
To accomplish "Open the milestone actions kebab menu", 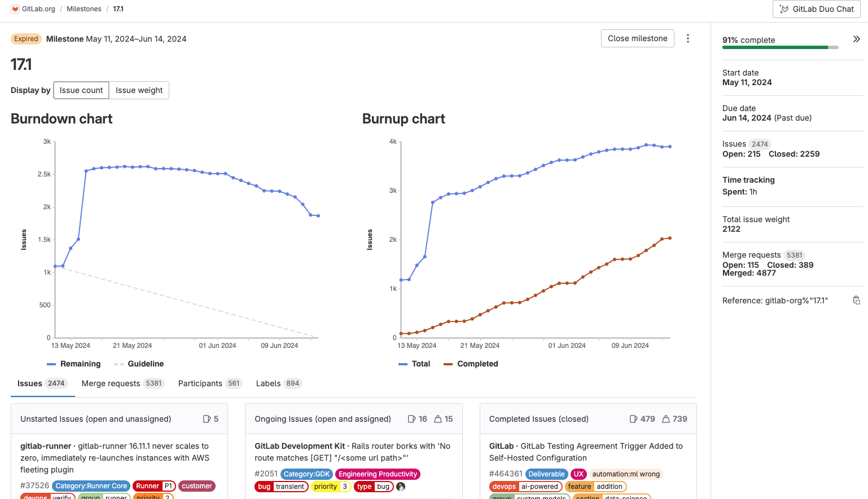I will 687,38.
